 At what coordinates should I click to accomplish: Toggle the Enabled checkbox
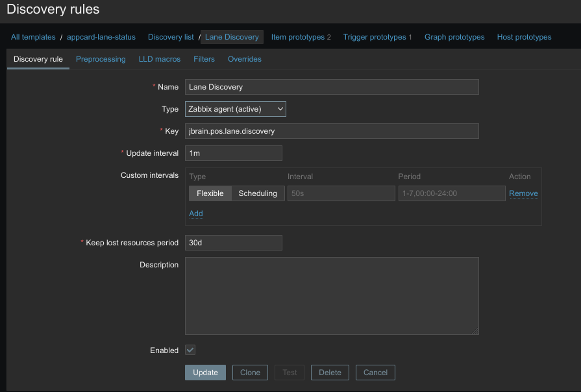190,350
